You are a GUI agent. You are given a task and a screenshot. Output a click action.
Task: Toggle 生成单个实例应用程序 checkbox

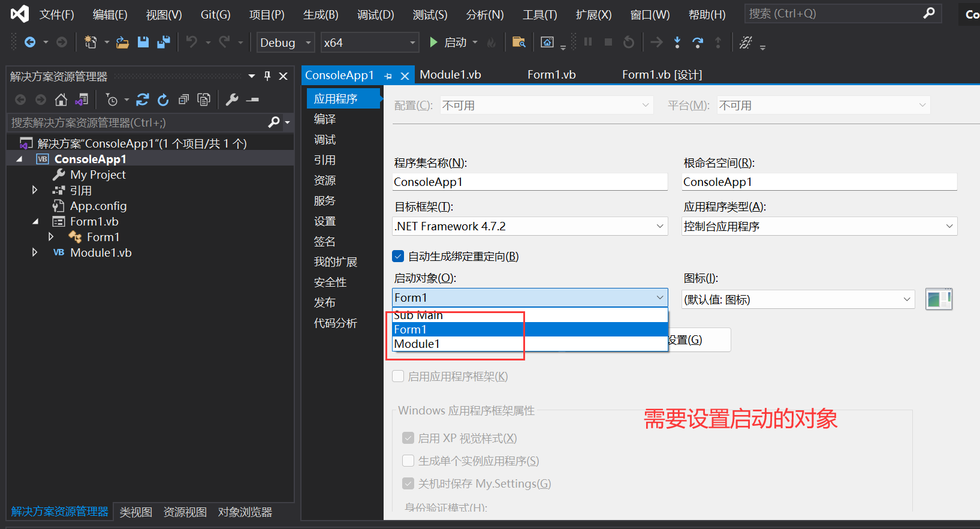tap(408, 461)
